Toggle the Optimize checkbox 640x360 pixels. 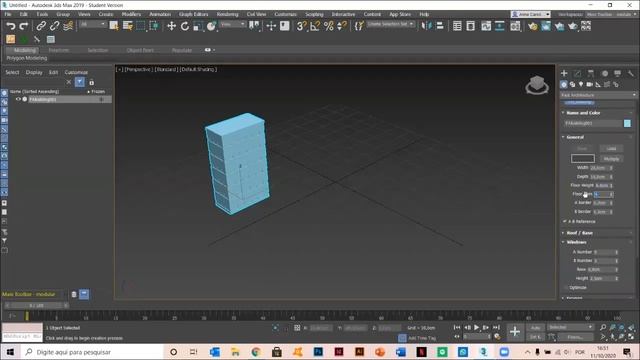tap(566, 288)
